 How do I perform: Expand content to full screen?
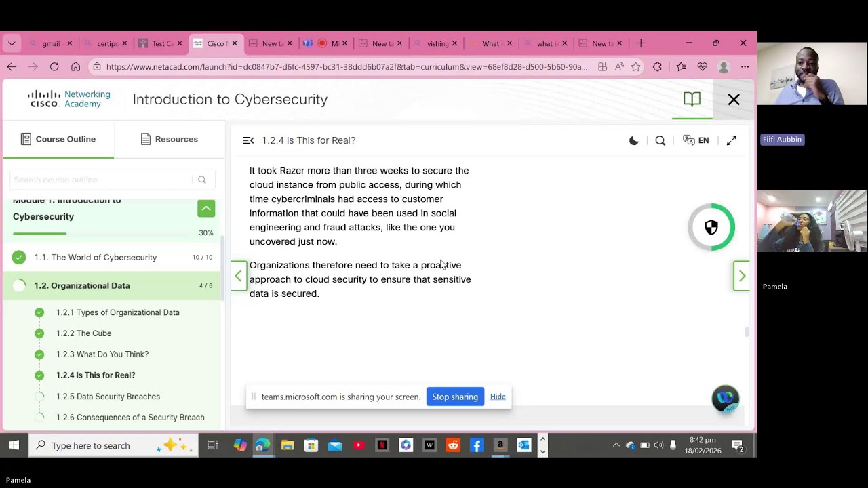(732, 140)
